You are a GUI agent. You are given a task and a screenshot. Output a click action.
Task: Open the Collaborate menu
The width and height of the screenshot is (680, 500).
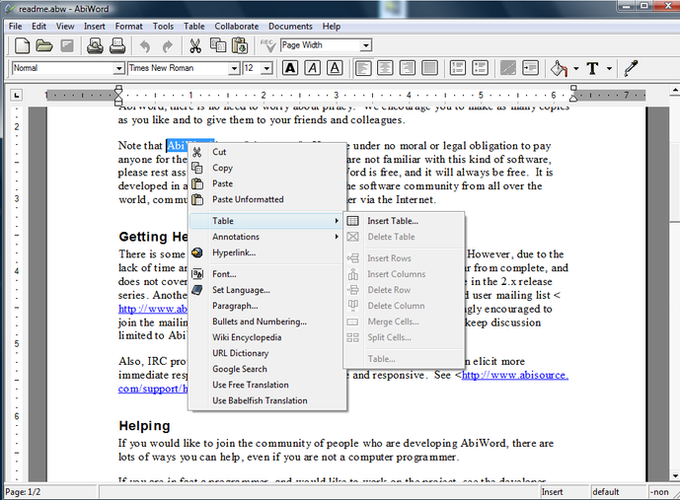tap(236, 26)
